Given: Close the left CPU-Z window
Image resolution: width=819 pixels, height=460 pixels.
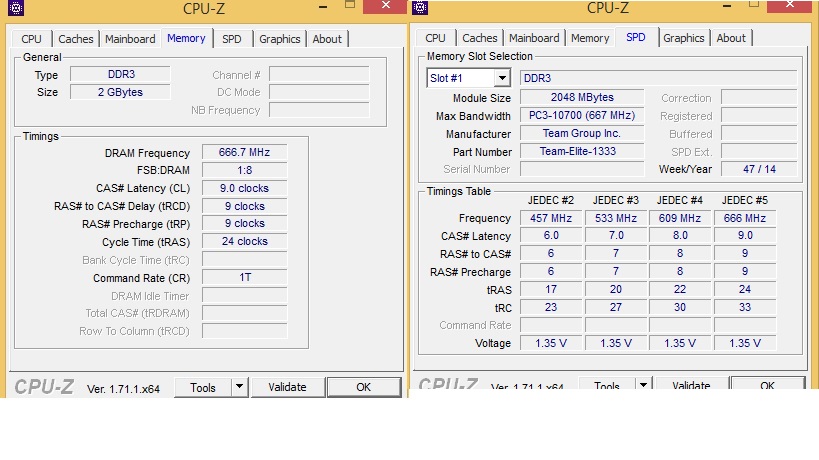Looking at the screenshot, I should click(x=385, y=6).
